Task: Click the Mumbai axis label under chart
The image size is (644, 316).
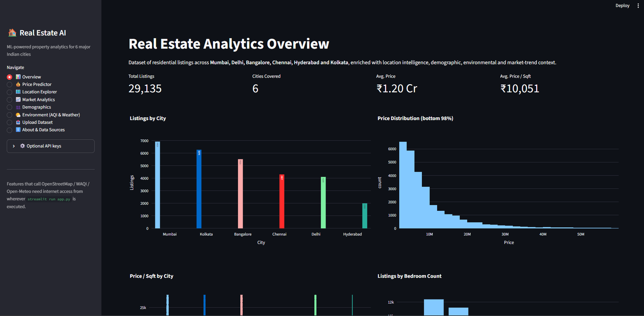Action: click(169, 234)
